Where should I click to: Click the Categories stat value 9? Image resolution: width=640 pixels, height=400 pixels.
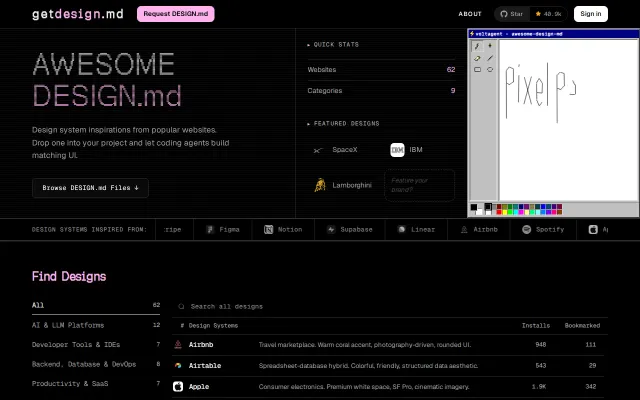click(x=453, y=91)
